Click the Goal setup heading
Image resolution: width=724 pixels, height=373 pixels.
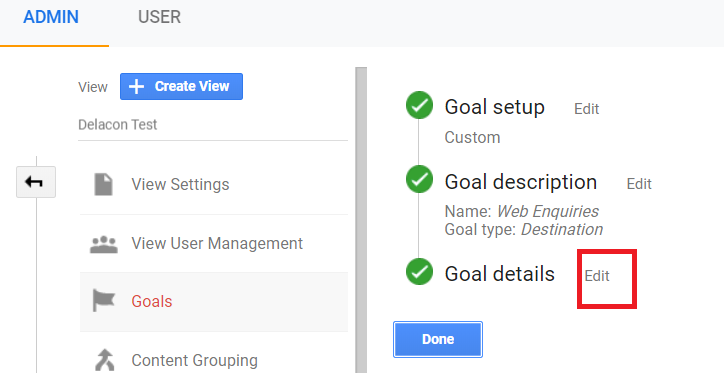pos(495,107)
